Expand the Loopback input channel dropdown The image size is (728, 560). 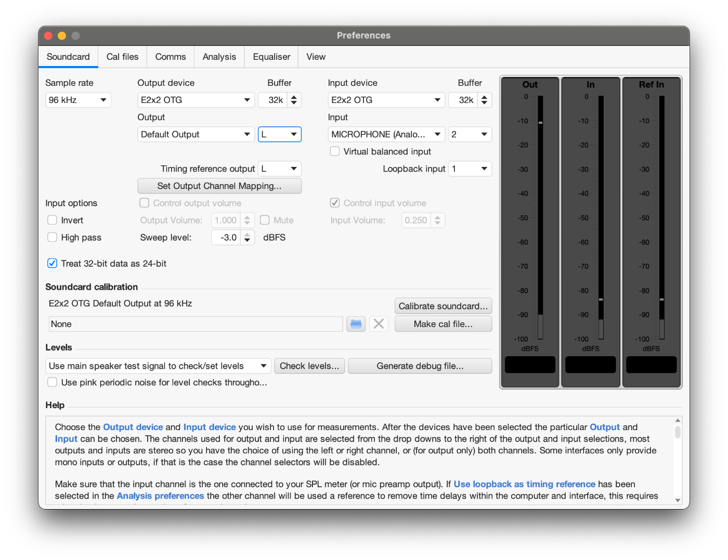click(x=470, y=168)
